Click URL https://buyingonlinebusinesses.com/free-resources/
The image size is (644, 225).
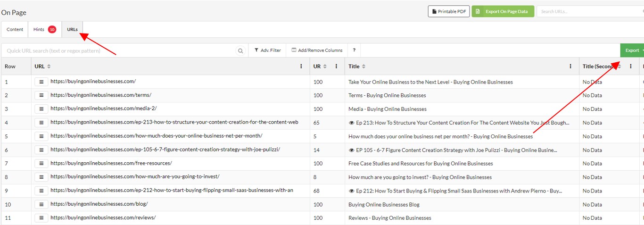coord(111,163)
